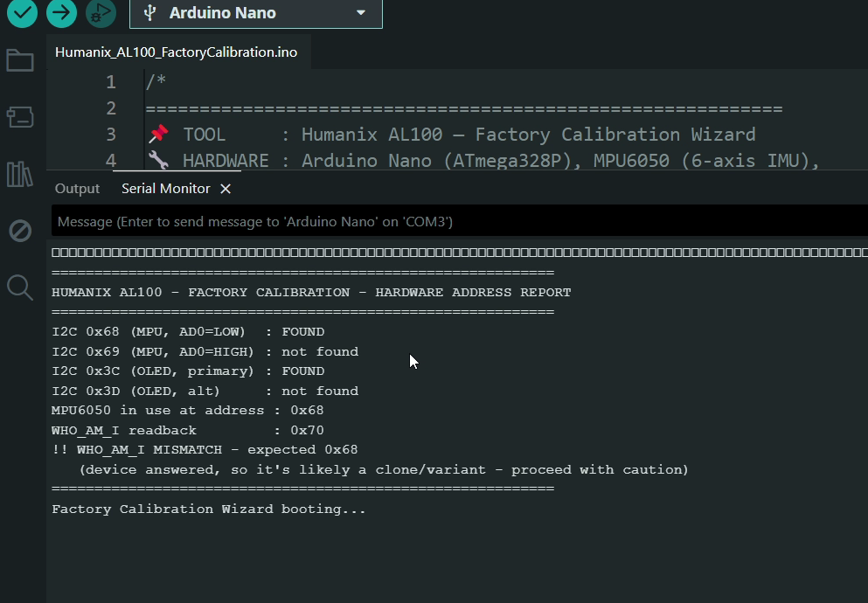Open the Debug panel sidebar icon
The image size is (868, 603).
(x=20, y=231)
